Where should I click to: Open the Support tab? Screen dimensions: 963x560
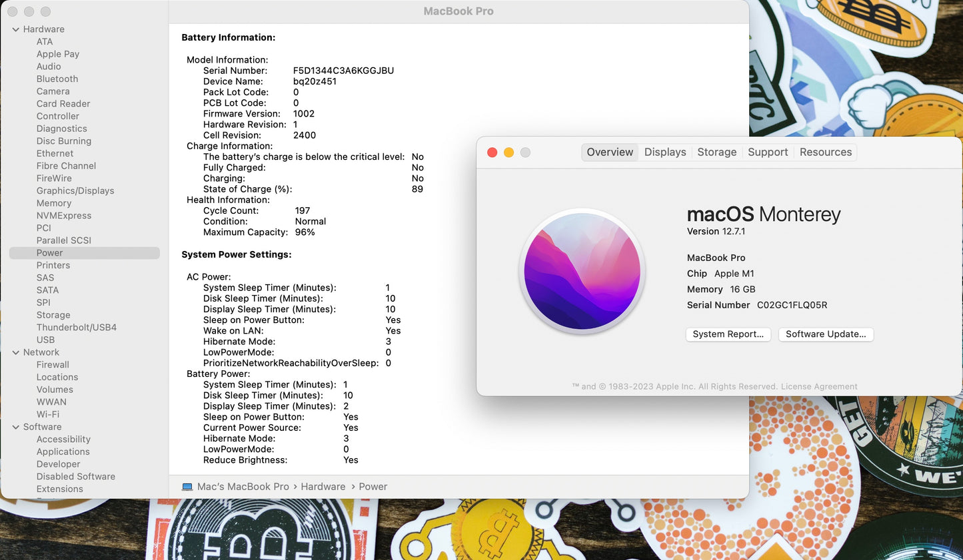click(x=768, y=152)
